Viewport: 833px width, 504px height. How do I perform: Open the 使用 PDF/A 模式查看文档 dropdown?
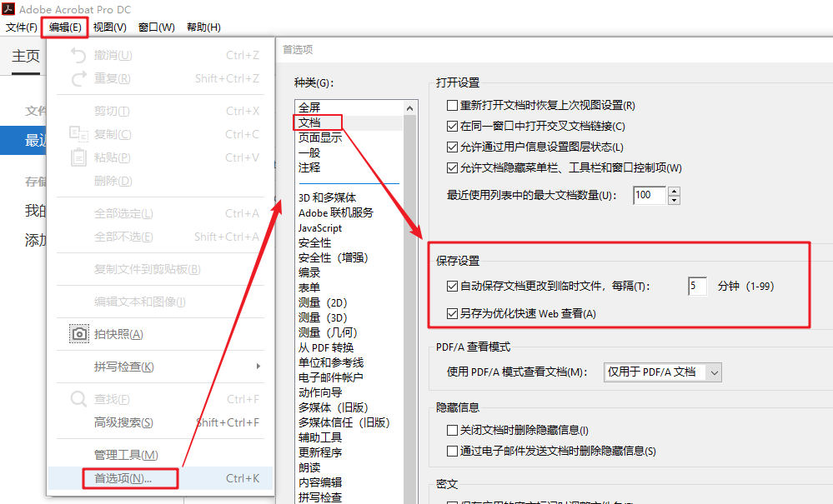[x=662, y=372]
